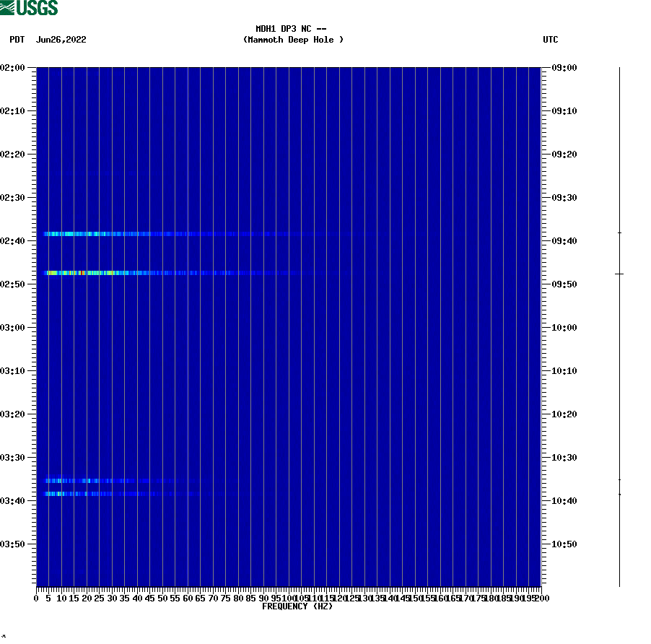651x644 pixels.
Task: Select the Jun26,2022 date label
Action: coord(61,40)
